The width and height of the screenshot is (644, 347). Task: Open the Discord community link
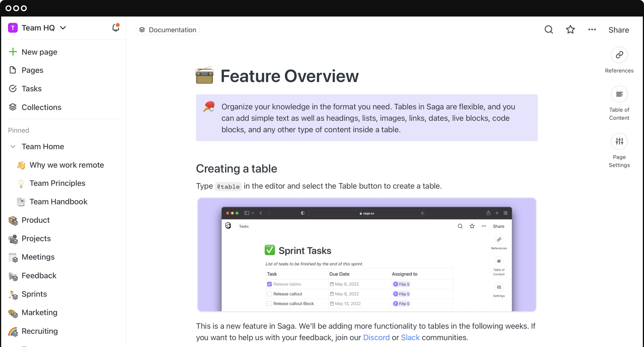tap(376, 337)
